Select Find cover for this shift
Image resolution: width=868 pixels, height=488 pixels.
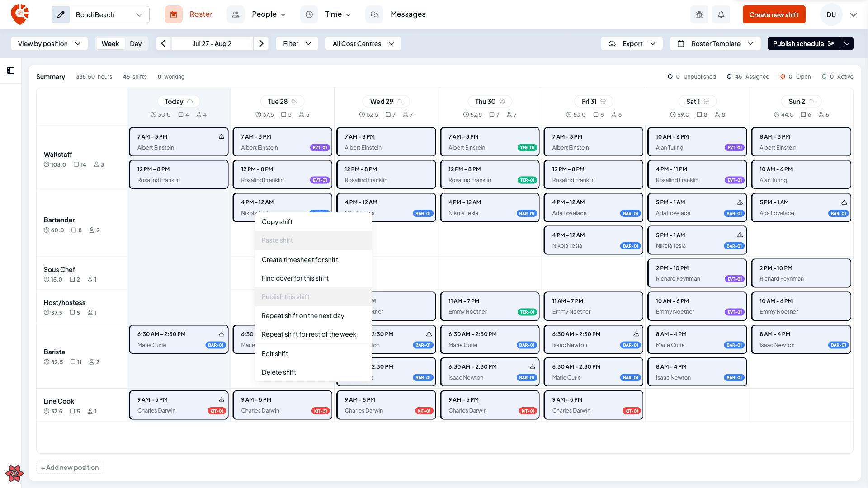click(x=313, y=278)
